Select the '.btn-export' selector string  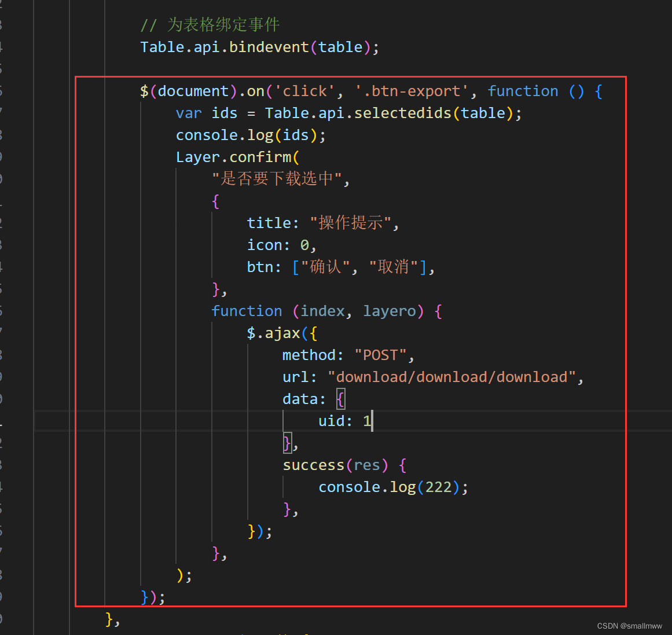(x=412, y=91)
